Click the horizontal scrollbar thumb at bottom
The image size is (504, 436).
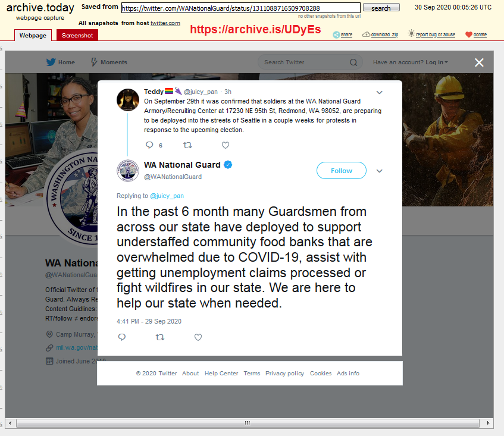coord(248,423)
